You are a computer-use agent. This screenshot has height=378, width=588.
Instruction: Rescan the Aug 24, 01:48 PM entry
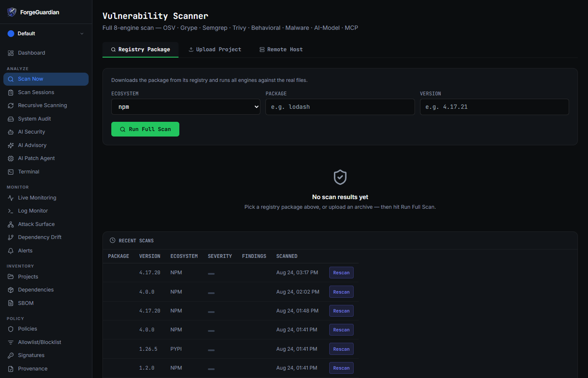click(x=341, y=311)
